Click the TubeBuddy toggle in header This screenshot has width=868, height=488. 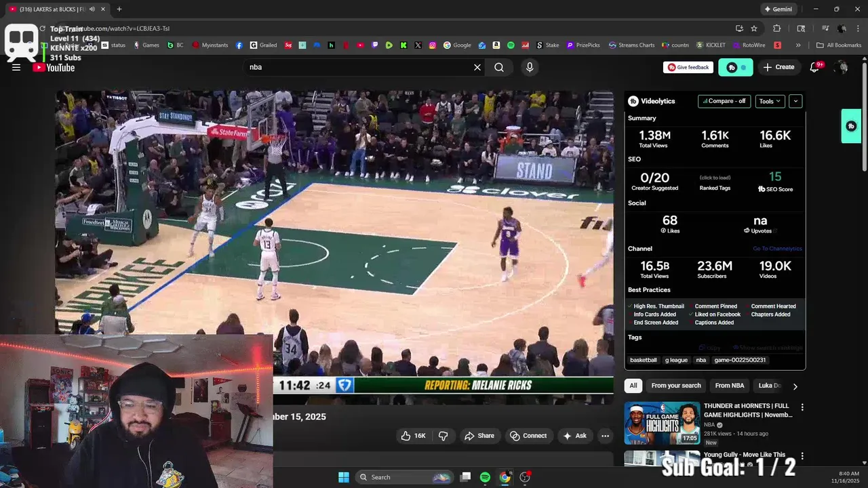736,67
